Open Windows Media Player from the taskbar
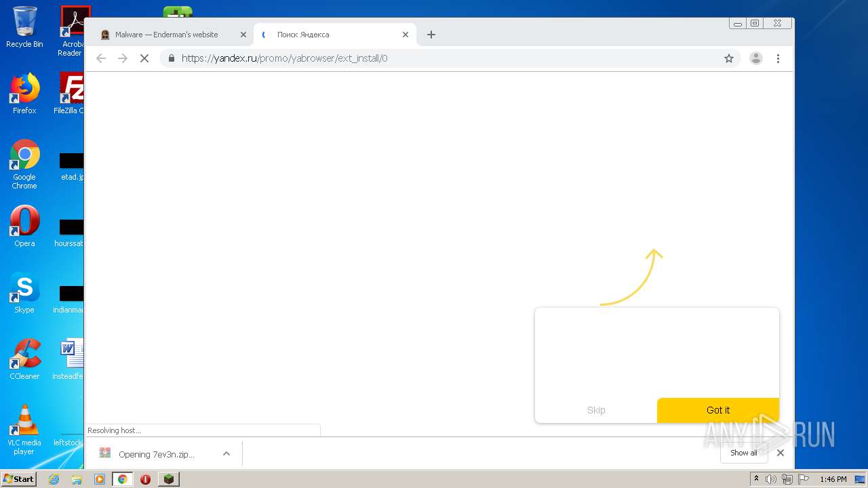 tap(99, 479)
